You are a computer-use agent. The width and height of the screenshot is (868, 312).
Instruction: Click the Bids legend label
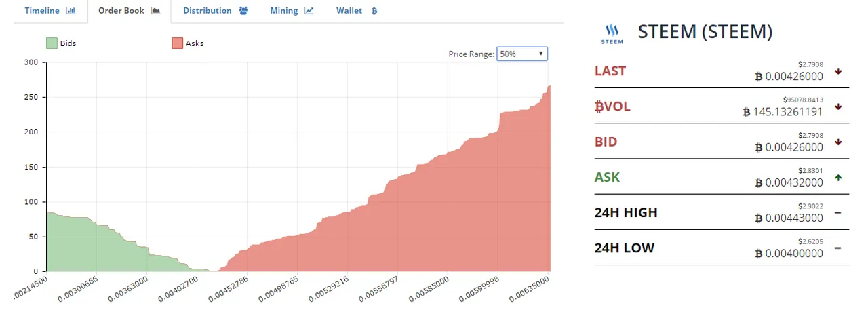(x=68, y=43)
